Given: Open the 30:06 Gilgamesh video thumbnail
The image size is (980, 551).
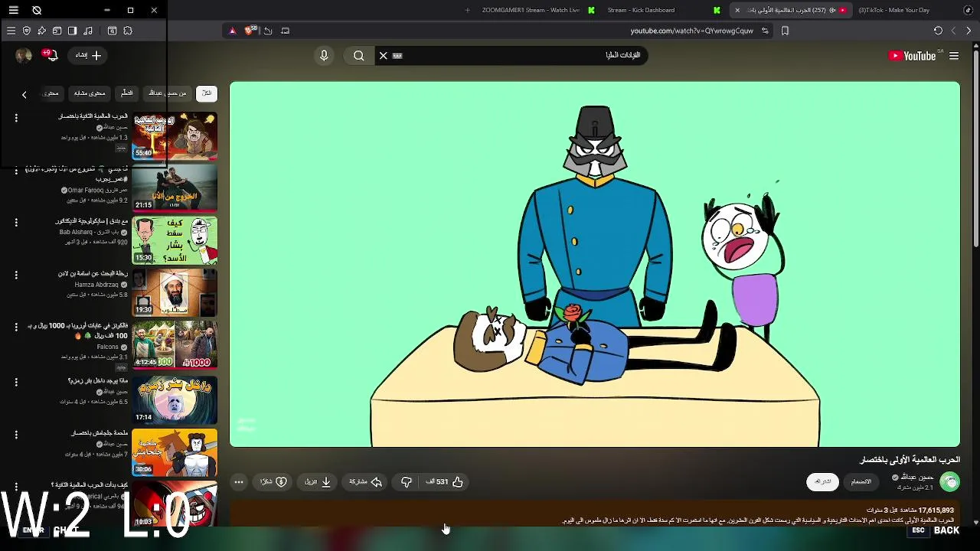Looking at the screenshot, I should click(175, 452).
